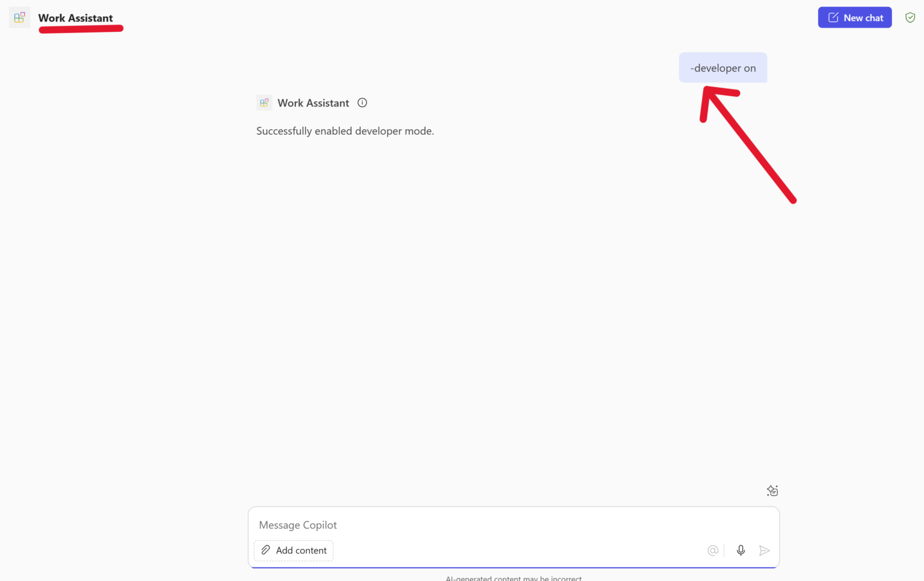Click the send message icon
924x581 pixels.
click(x=765, y=550)
